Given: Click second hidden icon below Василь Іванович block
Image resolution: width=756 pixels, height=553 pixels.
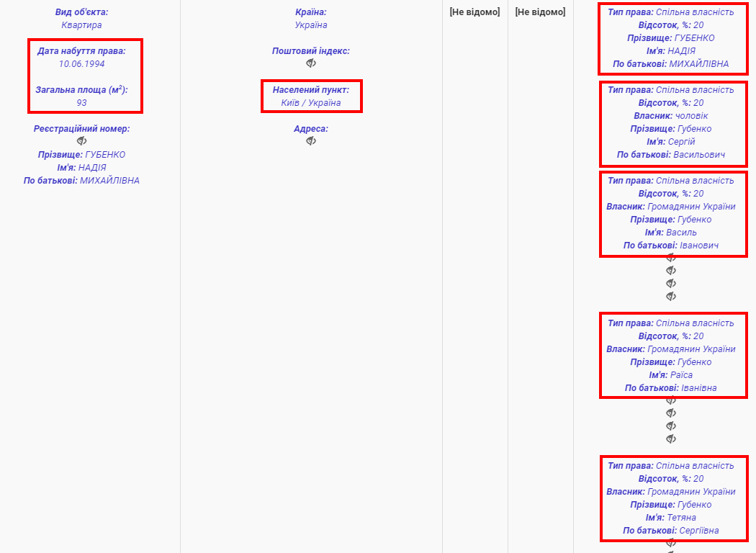Looking at the screenshot, I should pos(671,271).
